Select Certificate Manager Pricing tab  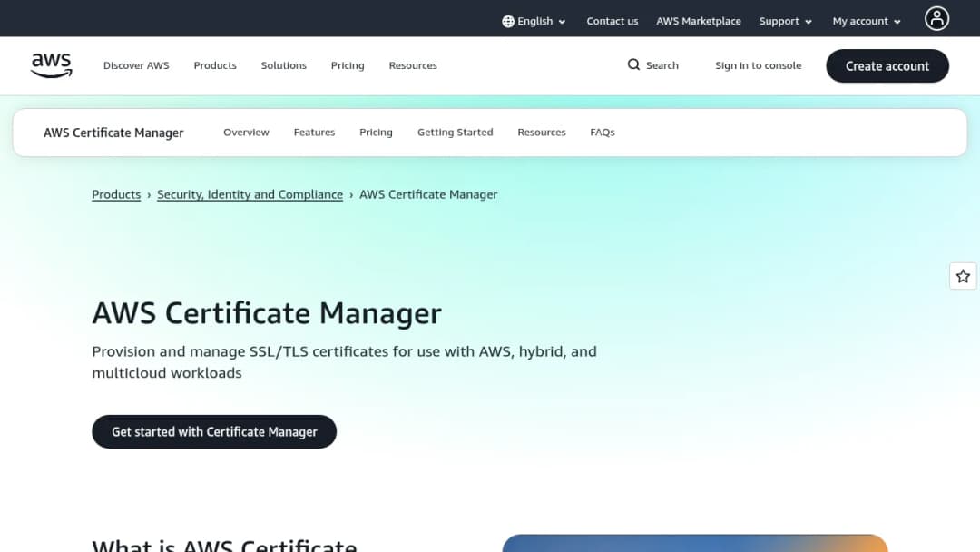376,133
